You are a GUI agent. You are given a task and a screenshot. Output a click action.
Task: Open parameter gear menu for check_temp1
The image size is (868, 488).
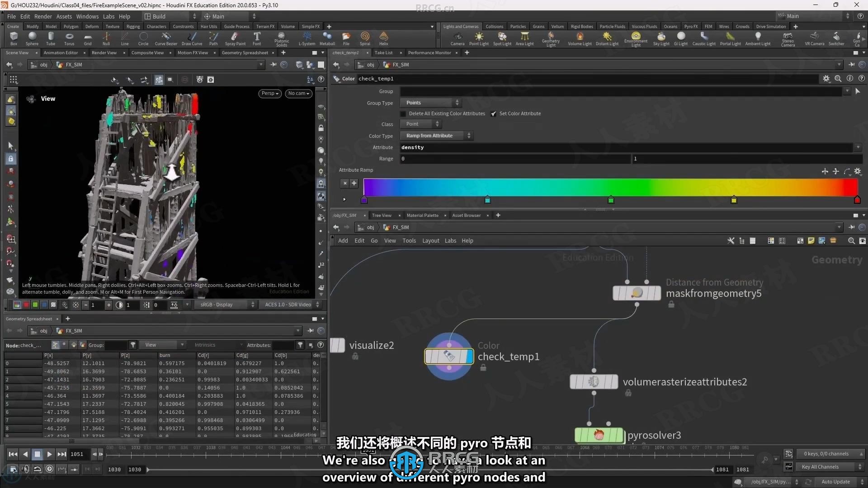point(826,79)
